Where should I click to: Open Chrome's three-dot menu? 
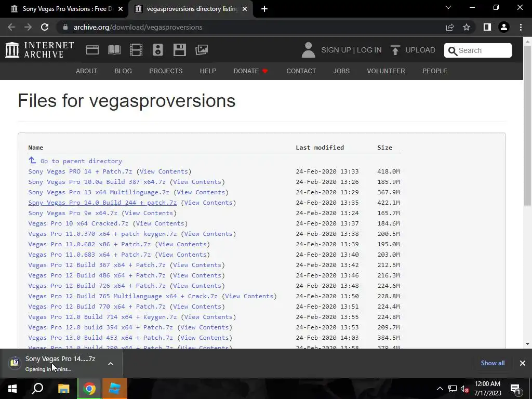pos(521,27)
